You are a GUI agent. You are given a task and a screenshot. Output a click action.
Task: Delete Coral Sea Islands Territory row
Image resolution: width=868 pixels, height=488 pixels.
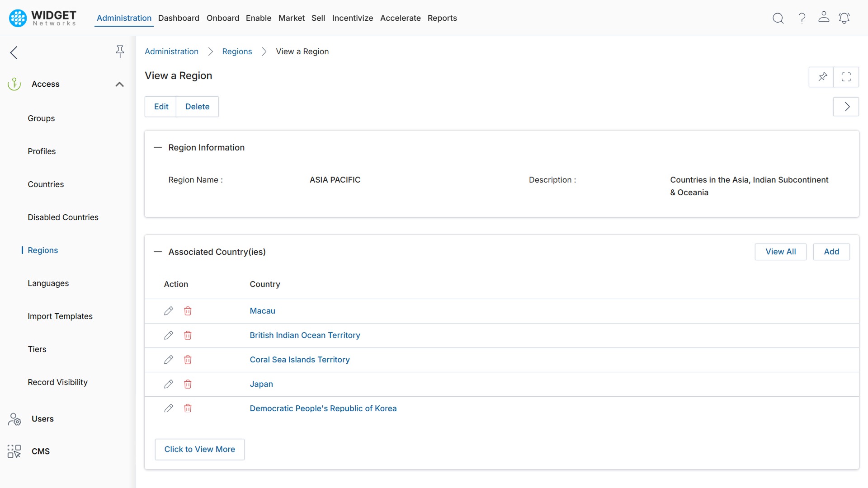coord(188,360)
